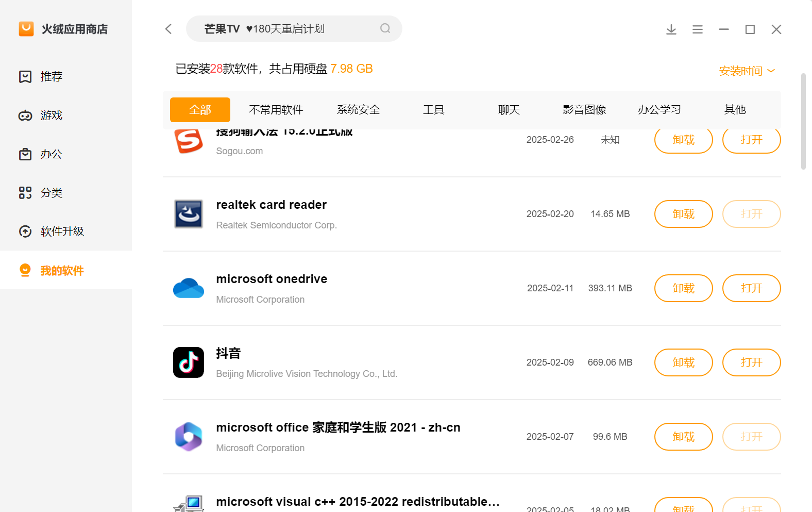The height and width of the screenshot is (512, 812).
Task: Expand the 安装时间 sort dropdown
Action: 747,71
